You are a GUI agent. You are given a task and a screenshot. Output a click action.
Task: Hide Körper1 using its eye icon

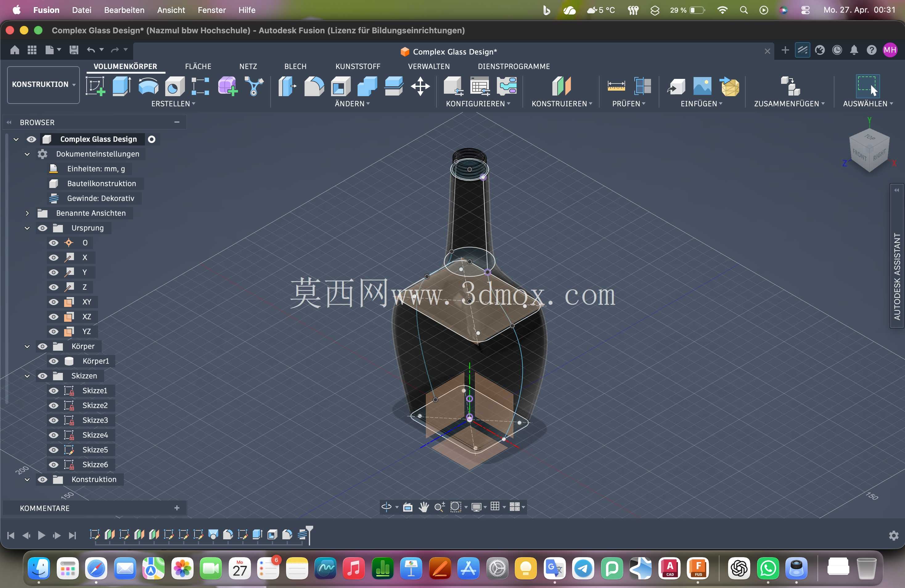[54, 361]
